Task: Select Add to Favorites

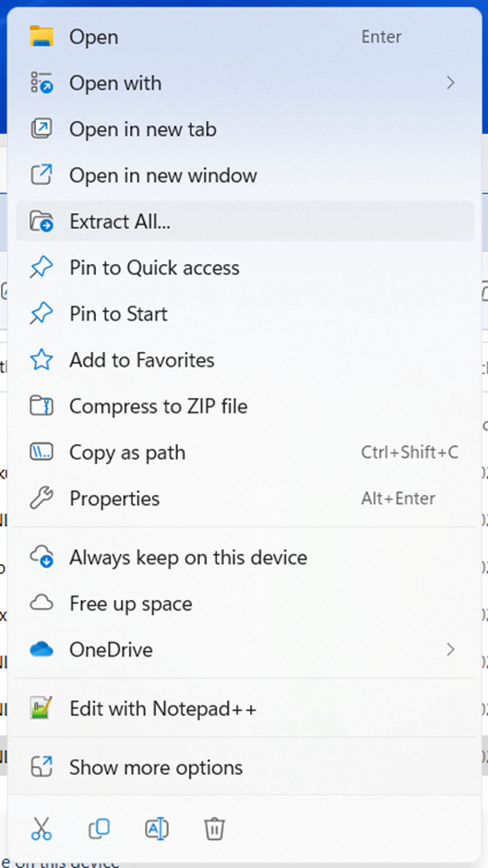Action: point(245,360)
